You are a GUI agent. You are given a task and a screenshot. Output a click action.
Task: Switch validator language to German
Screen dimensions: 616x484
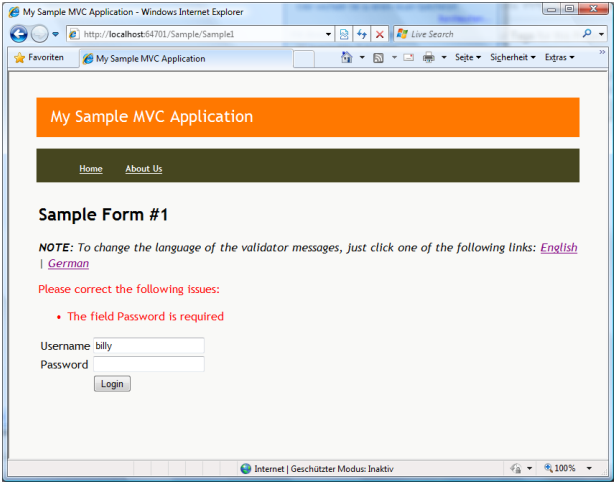[68, 264]
